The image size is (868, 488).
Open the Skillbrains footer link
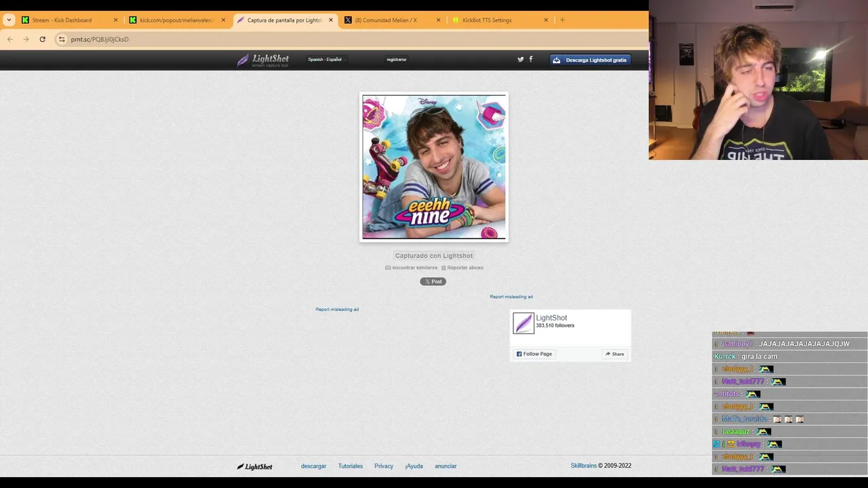[x=584, y=466]
